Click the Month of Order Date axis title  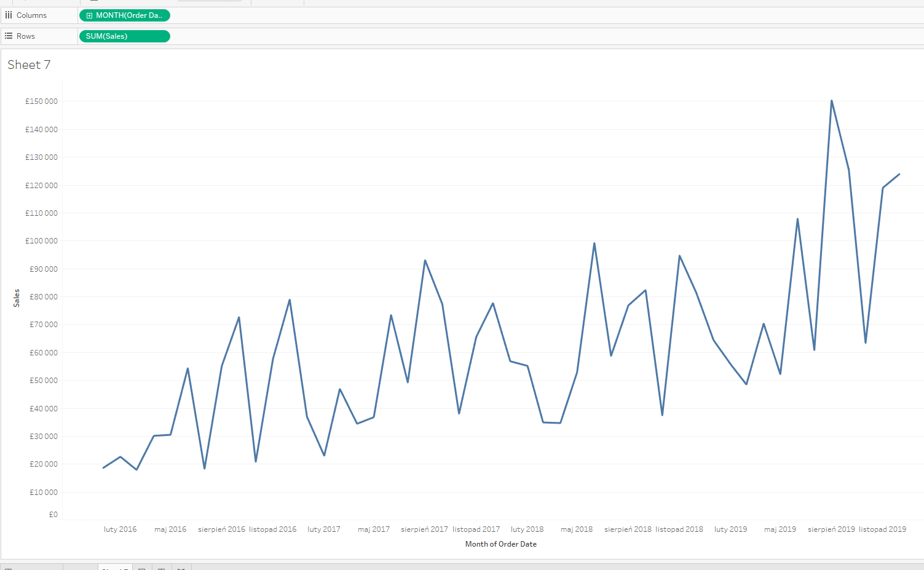(x=500, y=544)
